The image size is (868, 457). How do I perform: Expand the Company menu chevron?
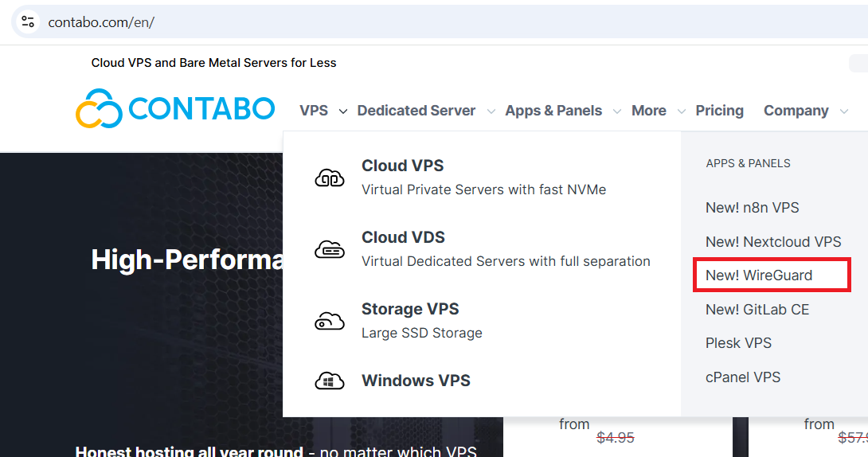pos(843,111)
